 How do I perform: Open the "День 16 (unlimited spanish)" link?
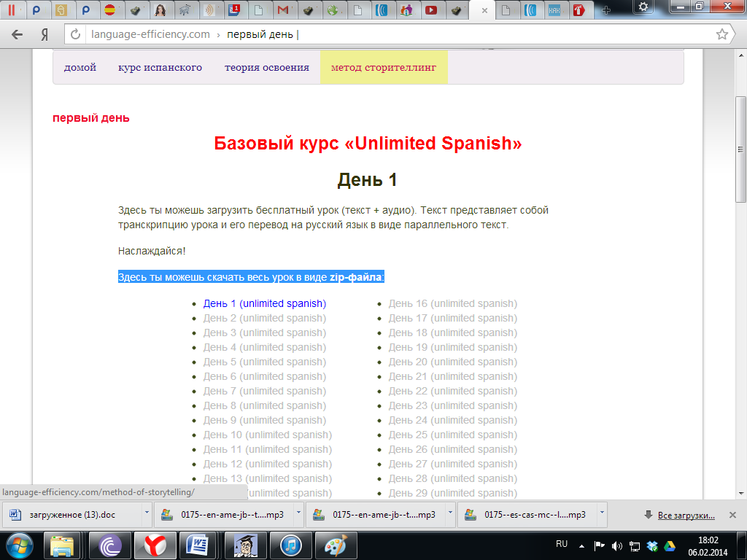[x=452, y=303]
